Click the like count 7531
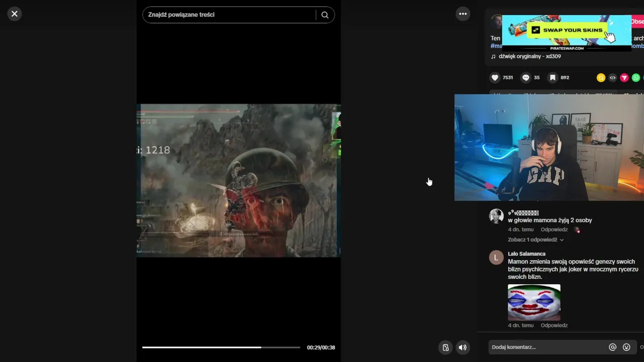The width and height of the screenshot is (644, 362). 508,77
